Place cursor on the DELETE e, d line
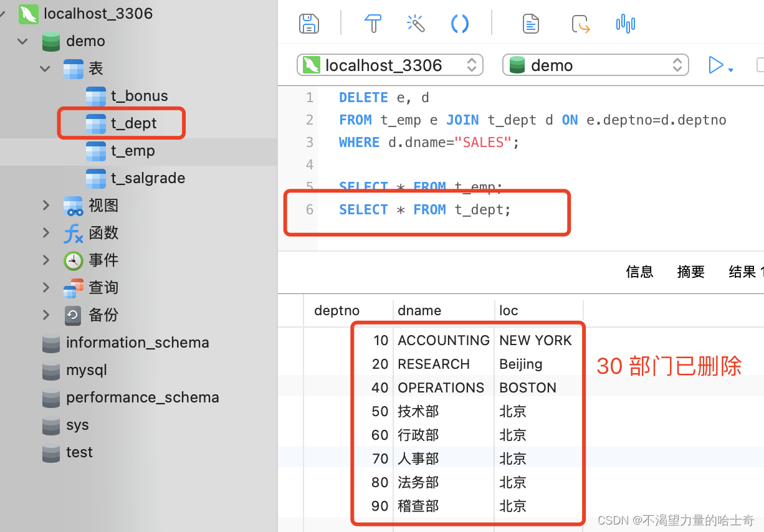Image resolution: width=764 pixels, height=532 pixels. click(x=384, y=97)
